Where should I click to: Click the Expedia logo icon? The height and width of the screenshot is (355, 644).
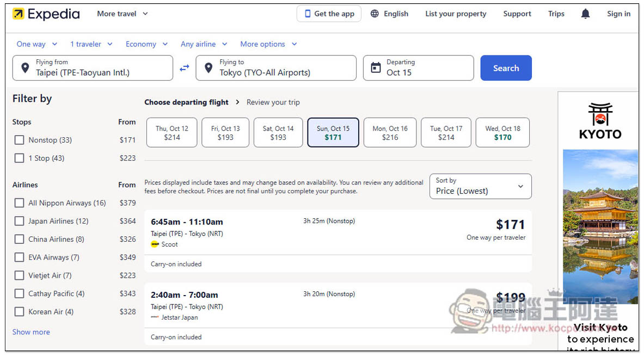pyautogui.click(x=19, y=14)
